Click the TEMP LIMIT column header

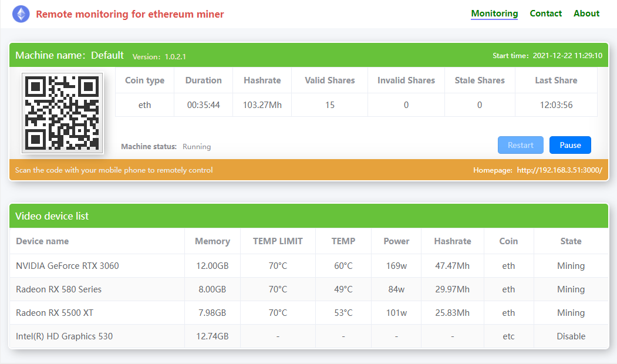(278, 241)
